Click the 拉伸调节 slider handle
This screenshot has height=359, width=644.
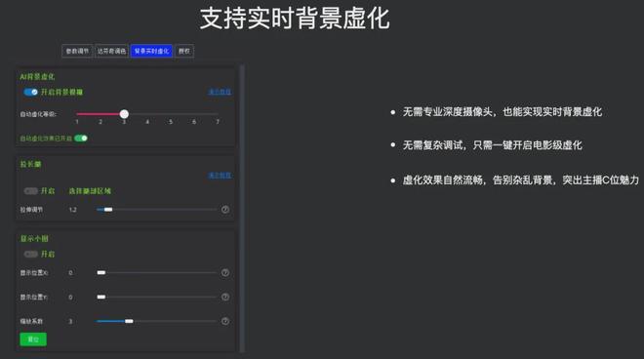pyautogui.click(x=108, y=210)
